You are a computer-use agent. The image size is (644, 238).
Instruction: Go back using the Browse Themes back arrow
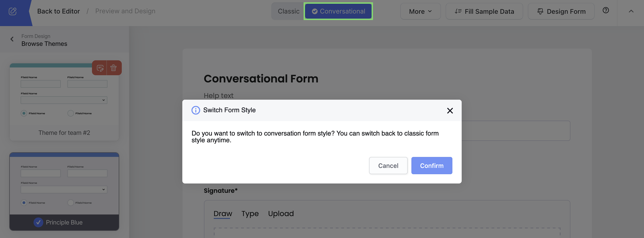(x=12, y=39)
